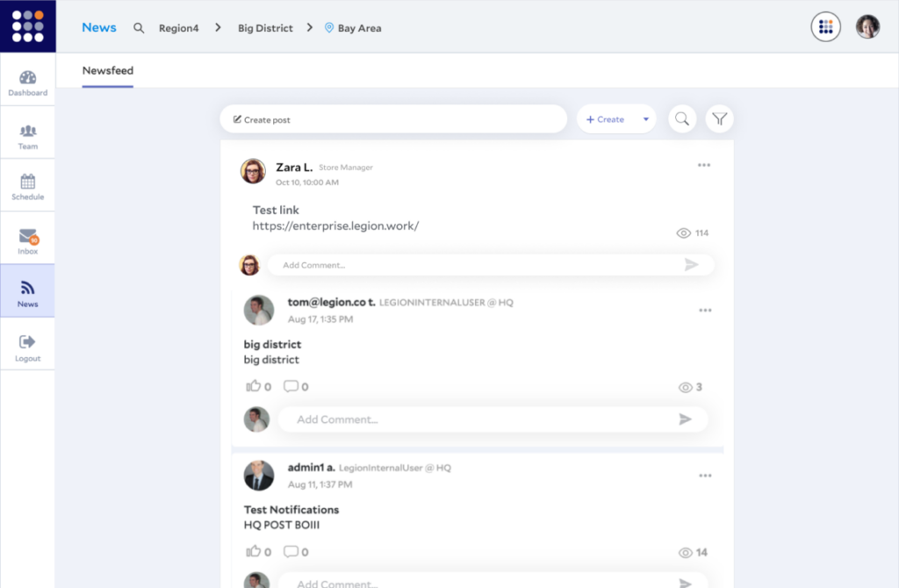
Task: View the 114 views count icon
Action: pos(683,233)
